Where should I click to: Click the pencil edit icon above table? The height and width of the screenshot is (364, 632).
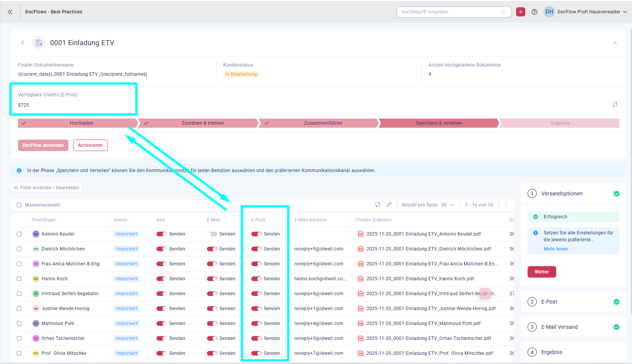(x=389, y=205)
